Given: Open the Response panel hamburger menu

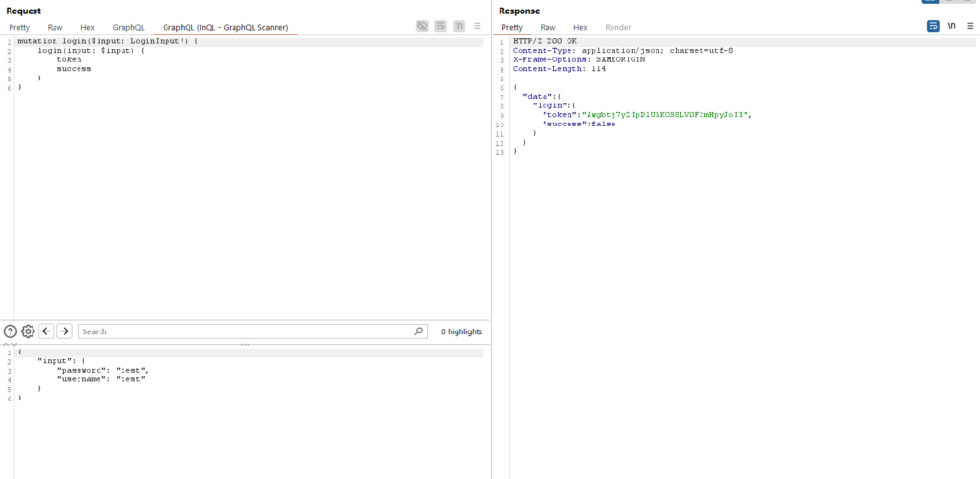Looking at the screenshot, I should [x=969, y=27].
